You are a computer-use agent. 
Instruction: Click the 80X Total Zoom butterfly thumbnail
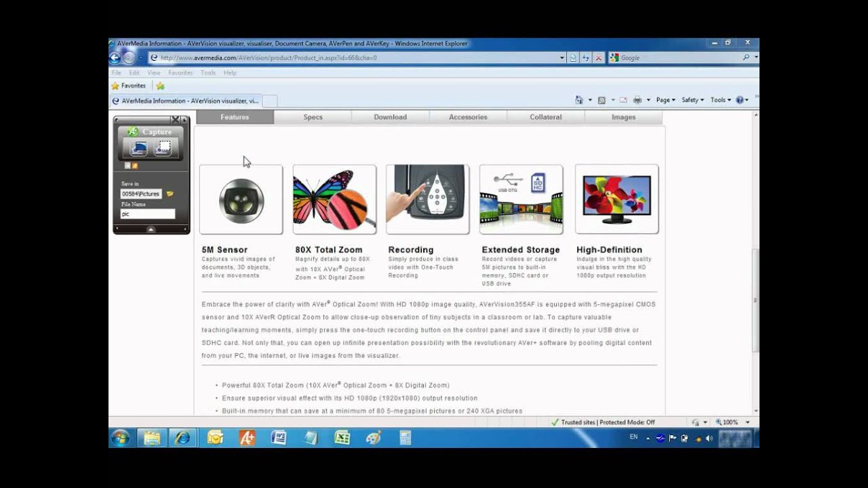coord(334,199)
